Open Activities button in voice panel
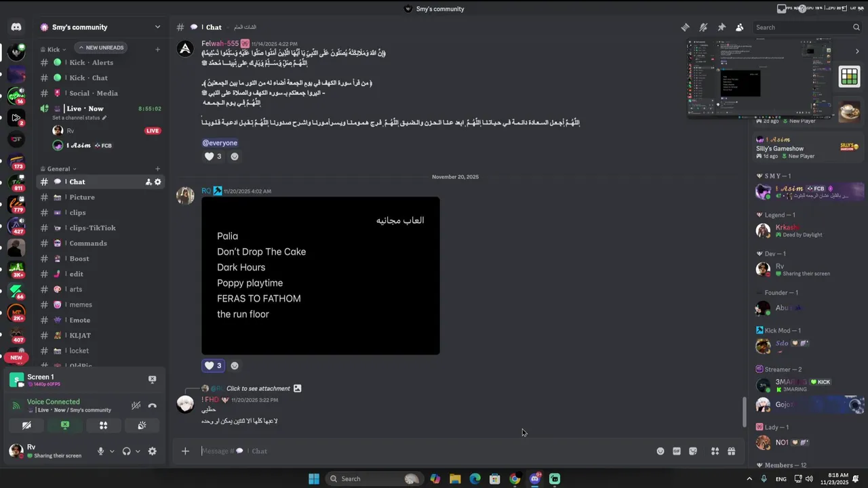 point(103,426)
